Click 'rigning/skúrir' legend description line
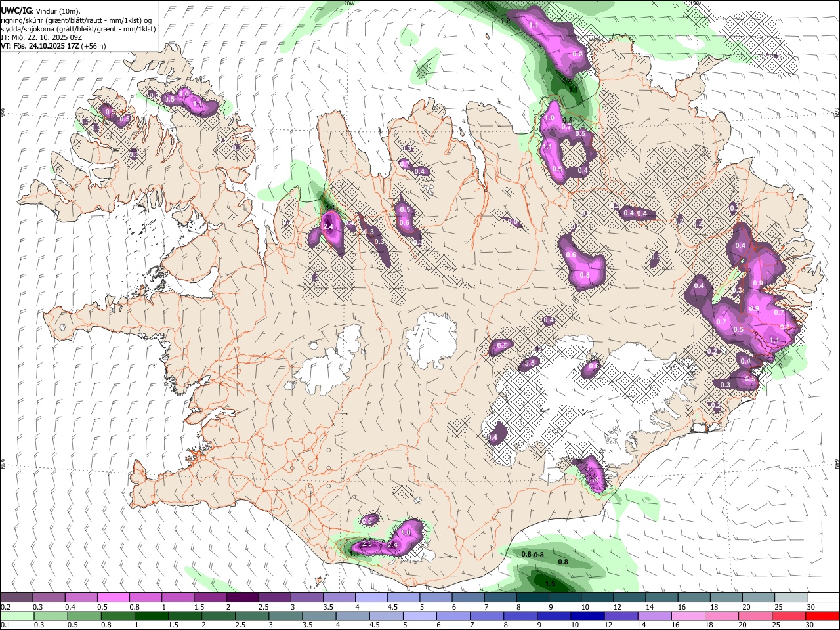 77,20
